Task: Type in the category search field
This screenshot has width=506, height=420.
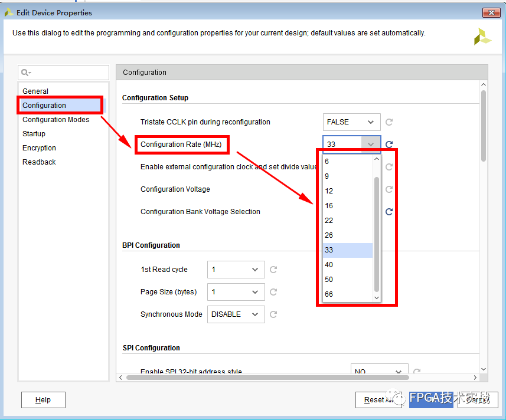Action: (70, 73)
